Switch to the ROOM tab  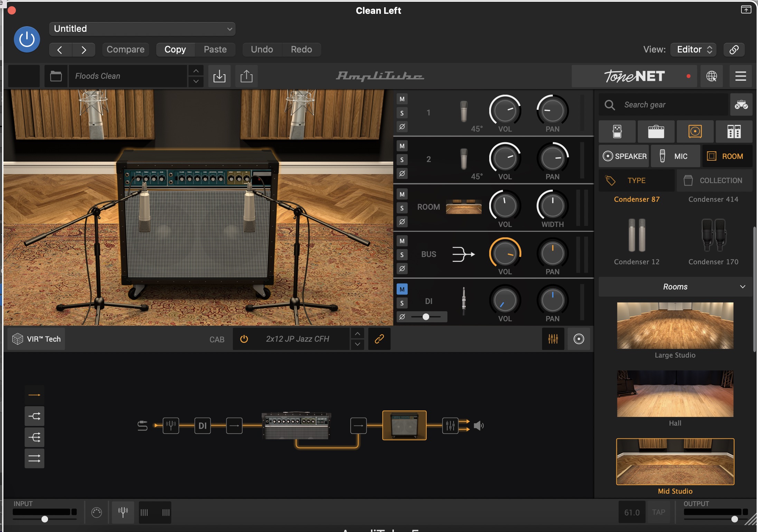click(x=727, y=156)
